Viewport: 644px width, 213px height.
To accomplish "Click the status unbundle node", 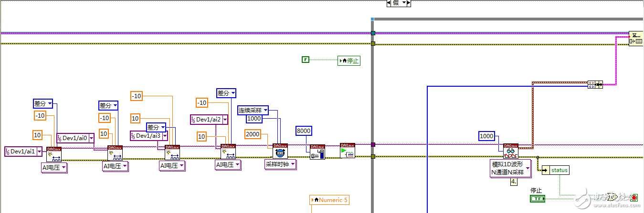I will click(x=555, y=170).
